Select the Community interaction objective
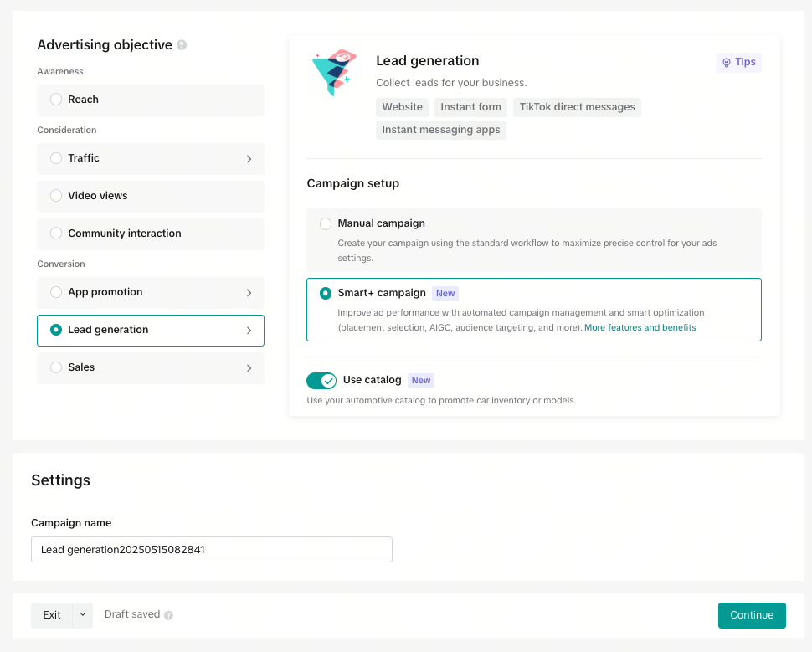The image size is (812, 652). tap(151, 234)
